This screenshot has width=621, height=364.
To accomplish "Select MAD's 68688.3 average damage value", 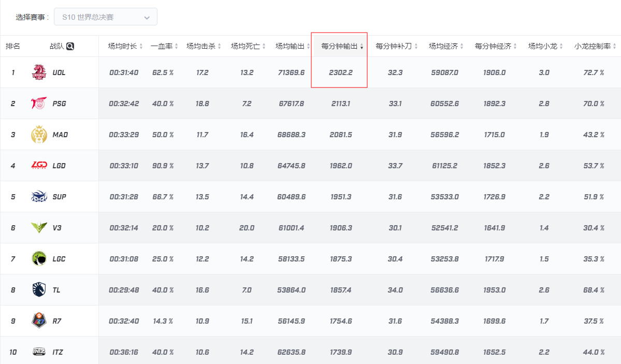I will pos(291,135).
